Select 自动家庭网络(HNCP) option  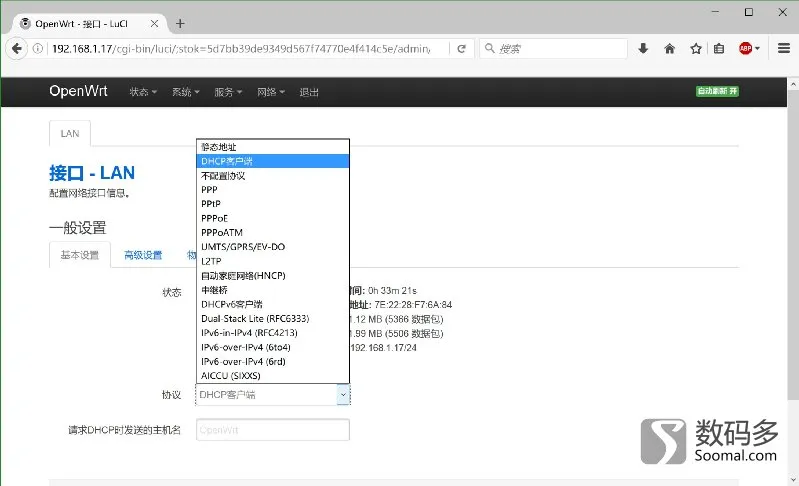click(x=273, y=276)
